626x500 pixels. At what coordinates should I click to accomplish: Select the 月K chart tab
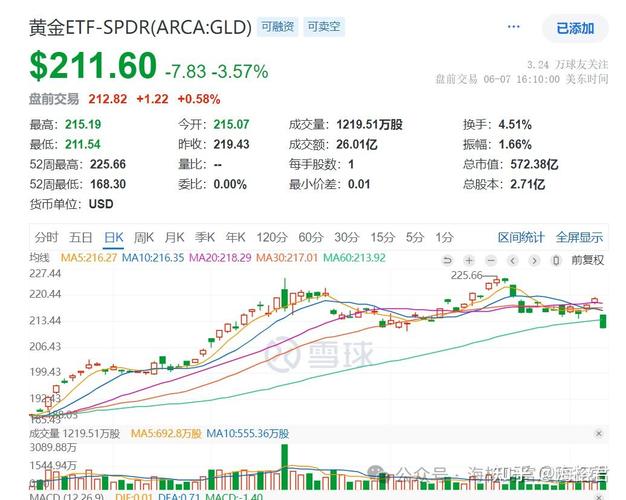174,237
